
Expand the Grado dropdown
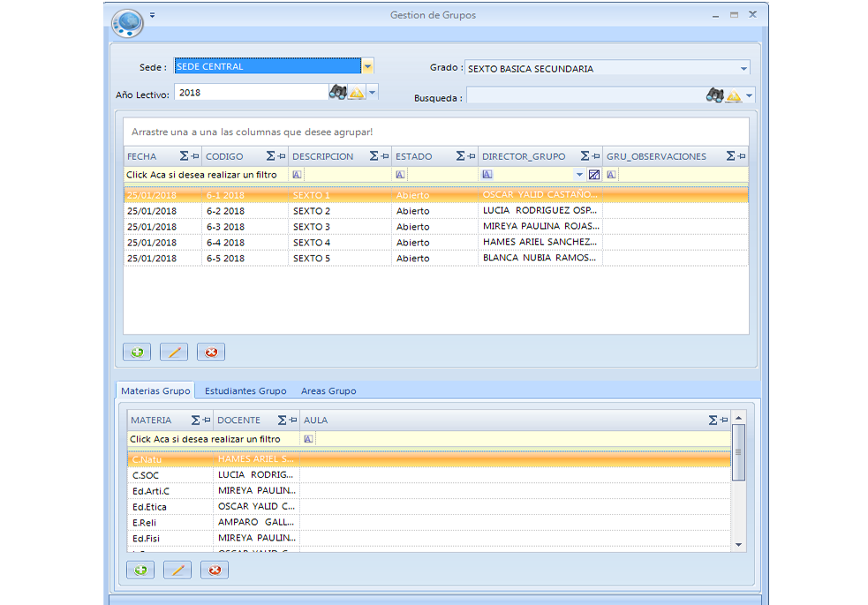[x=743, y=69]
